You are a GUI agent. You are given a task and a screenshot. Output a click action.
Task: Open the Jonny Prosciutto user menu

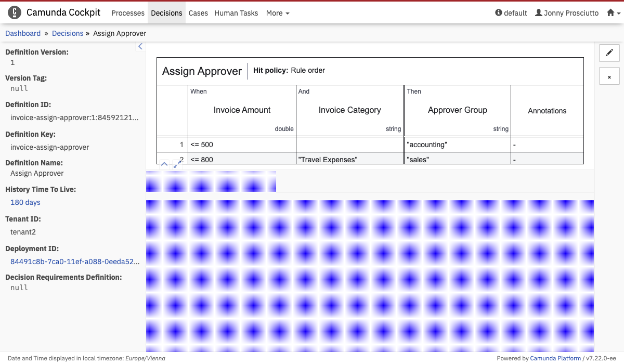coord(567,13)
